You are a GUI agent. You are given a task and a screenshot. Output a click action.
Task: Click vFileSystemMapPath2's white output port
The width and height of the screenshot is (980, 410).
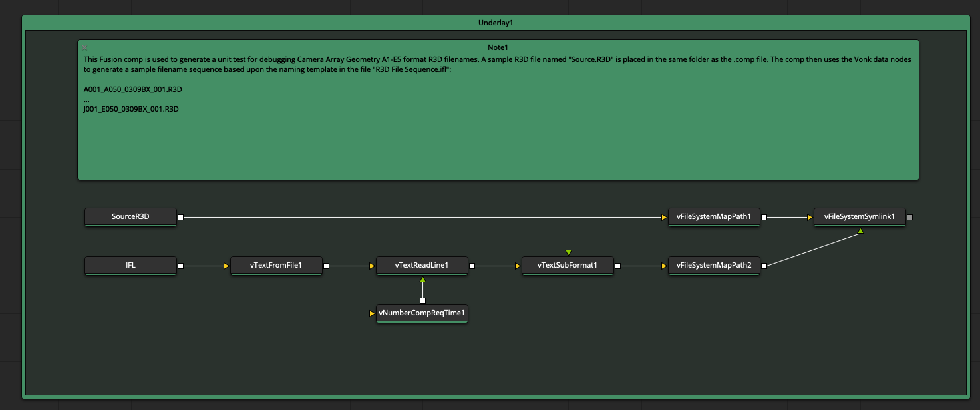764,266
